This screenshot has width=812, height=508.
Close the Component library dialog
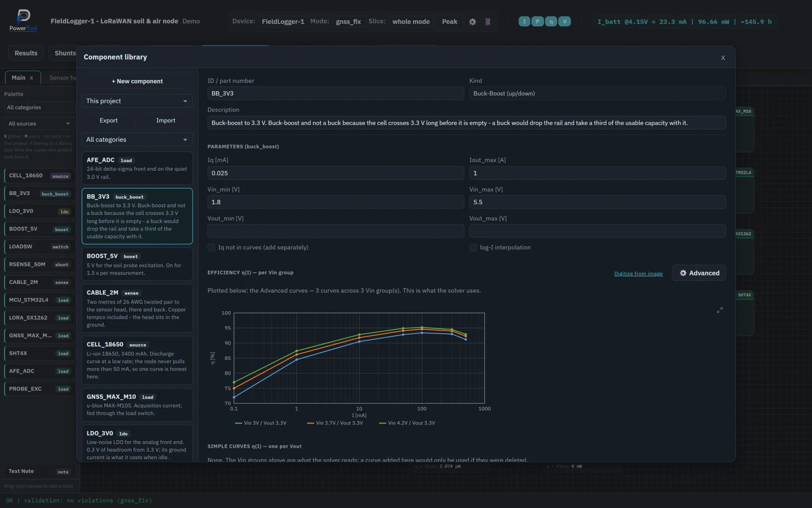click(723, 58)
